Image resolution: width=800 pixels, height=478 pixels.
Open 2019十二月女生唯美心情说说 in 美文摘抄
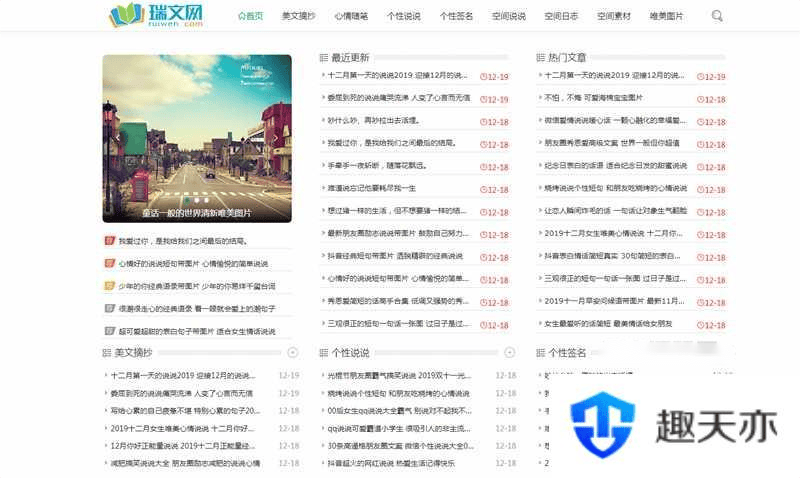coord(183,429)
